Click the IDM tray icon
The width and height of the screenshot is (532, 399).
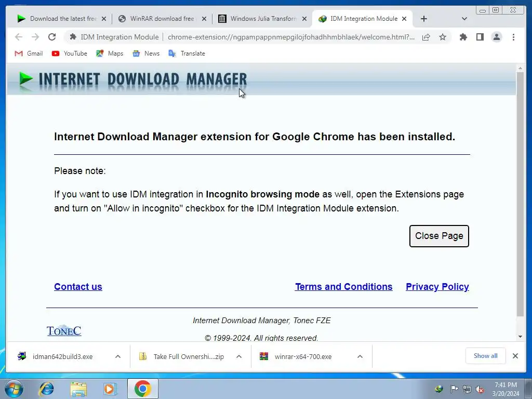point(439,389)
